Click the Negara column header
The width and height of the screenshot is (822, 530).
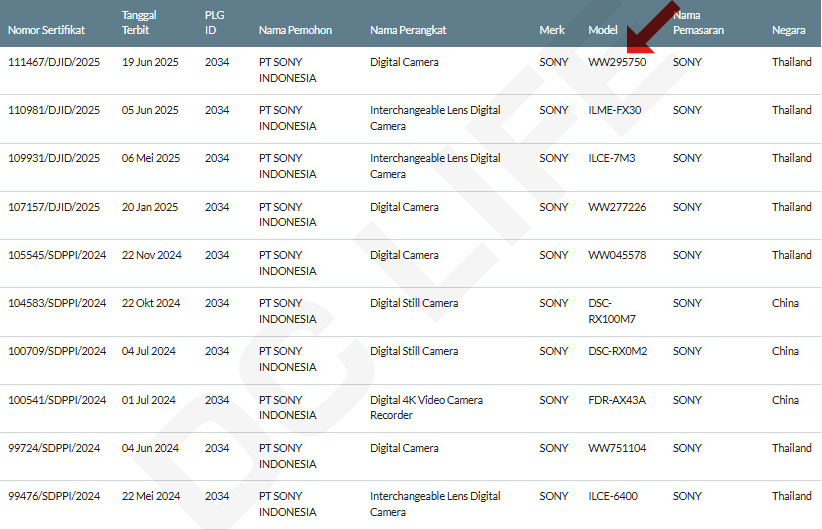pos(788,30)
